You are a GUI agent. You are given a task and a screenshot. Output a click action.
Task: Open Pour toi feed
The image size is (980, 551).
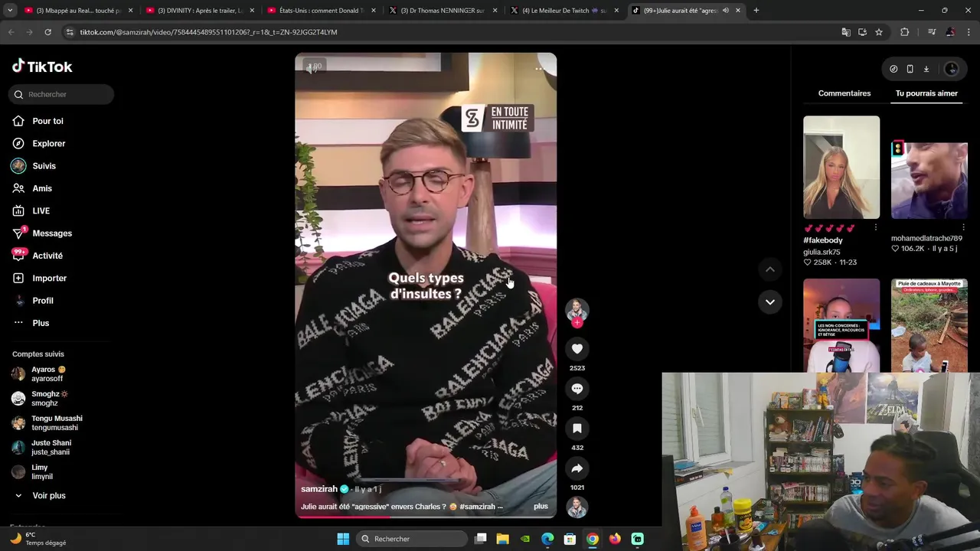tap(47, 121)
